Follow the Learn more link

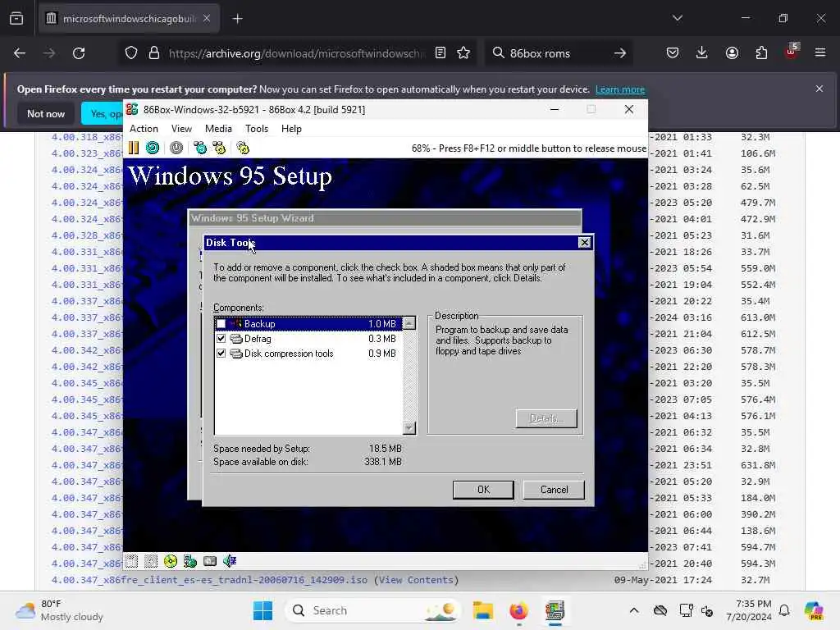[x=620, y=89]
